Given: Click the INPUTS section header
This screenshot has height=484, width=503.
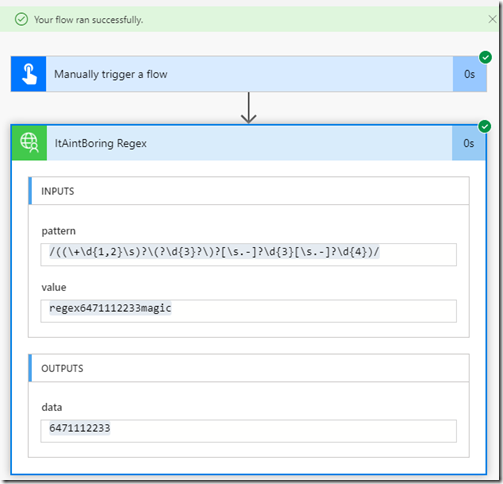Looking at the screenshot, I should 249,191.
